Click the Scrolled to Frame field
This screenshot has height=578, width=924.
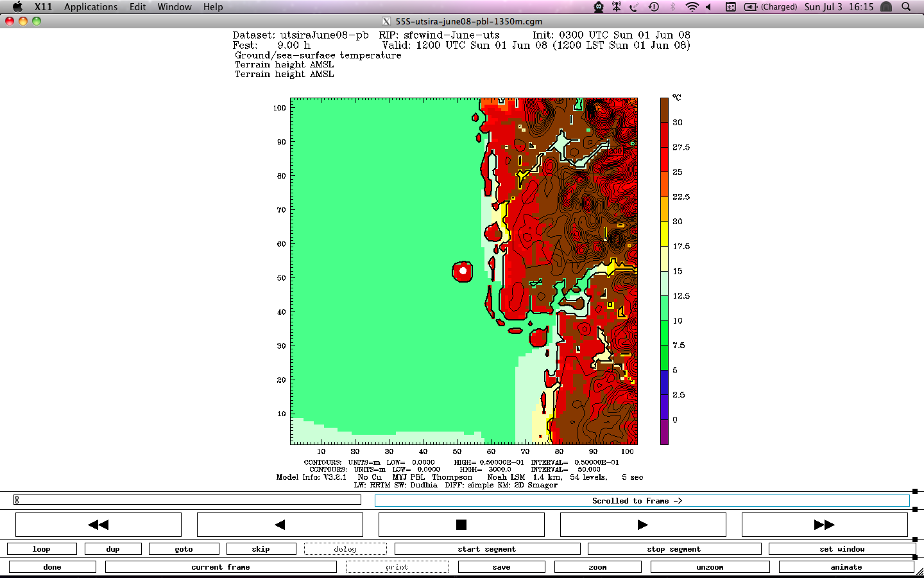pos(642,501)
